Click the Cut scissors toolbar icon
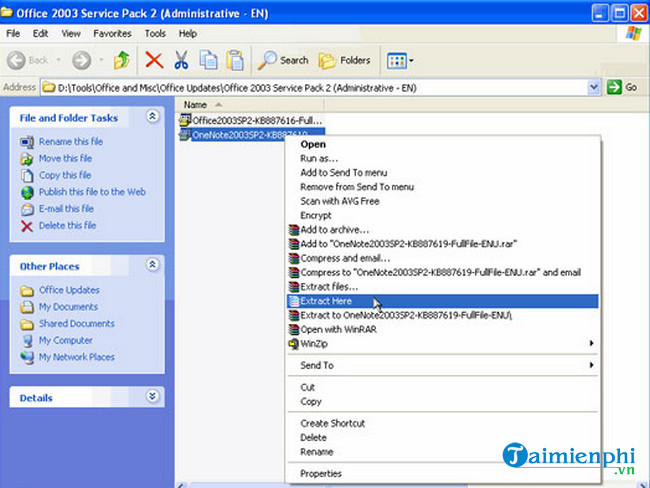This screenshot has width=650, height=488. coord(182,60)
